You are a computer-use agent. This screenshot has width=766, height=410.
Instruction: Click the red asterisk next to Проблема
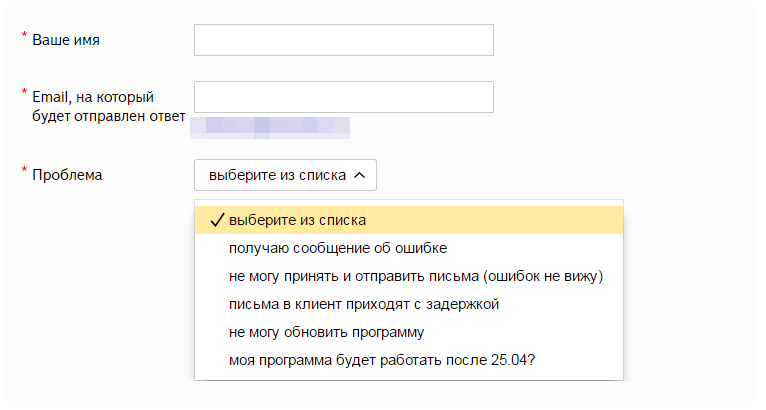(24, 171)
